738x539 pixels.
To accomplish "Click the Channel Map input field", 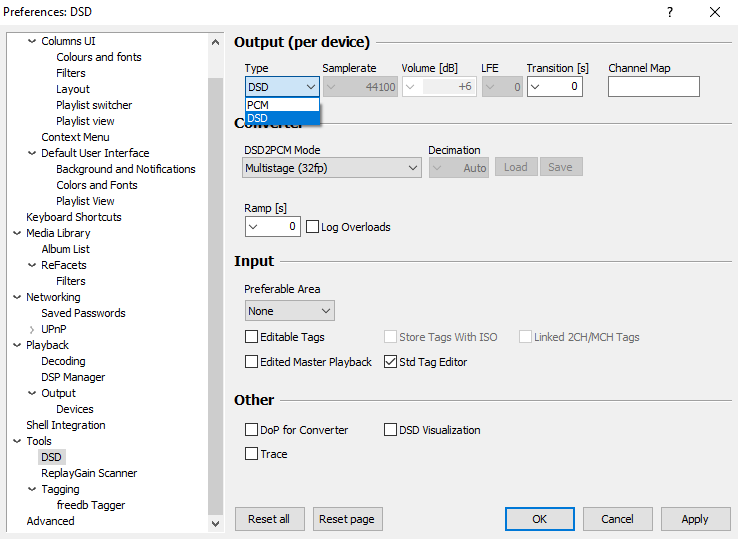I will (653, 87).
